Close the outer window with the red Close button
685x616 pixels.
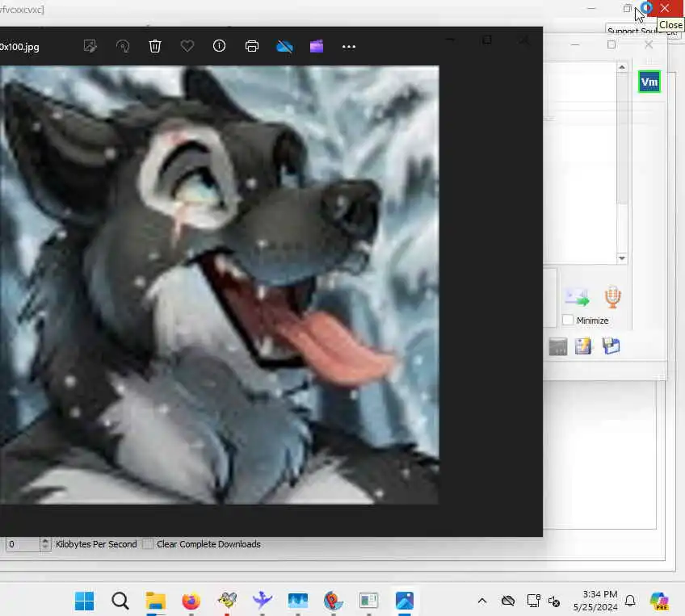(x=665, y=8)
